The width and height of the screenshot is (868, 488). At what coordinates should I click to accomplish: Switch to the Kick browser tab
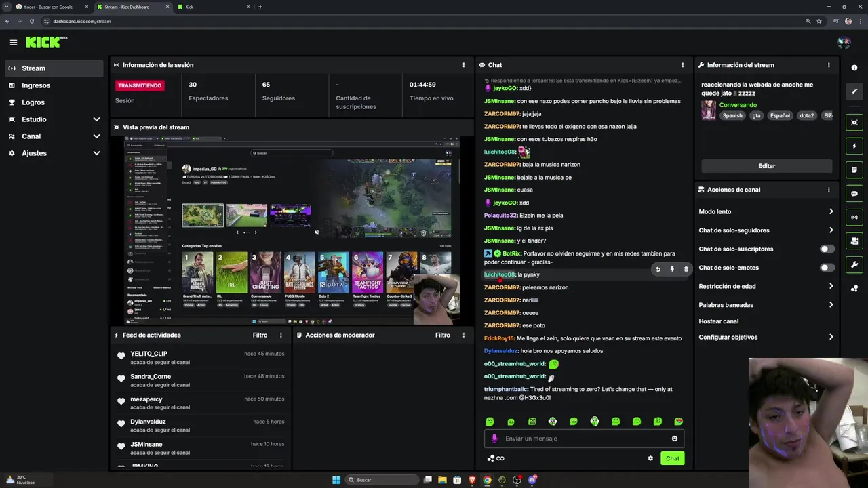point(214,7)
